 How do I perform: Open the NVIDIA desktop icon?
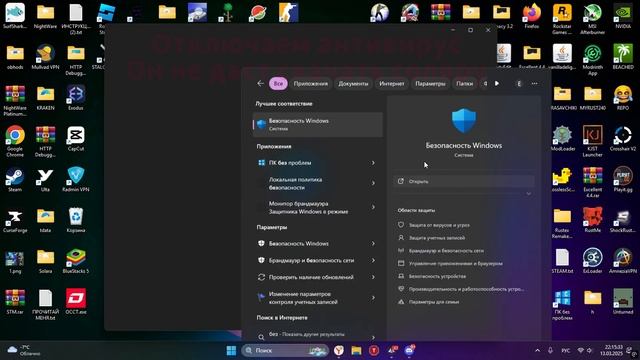coord(623,16)
